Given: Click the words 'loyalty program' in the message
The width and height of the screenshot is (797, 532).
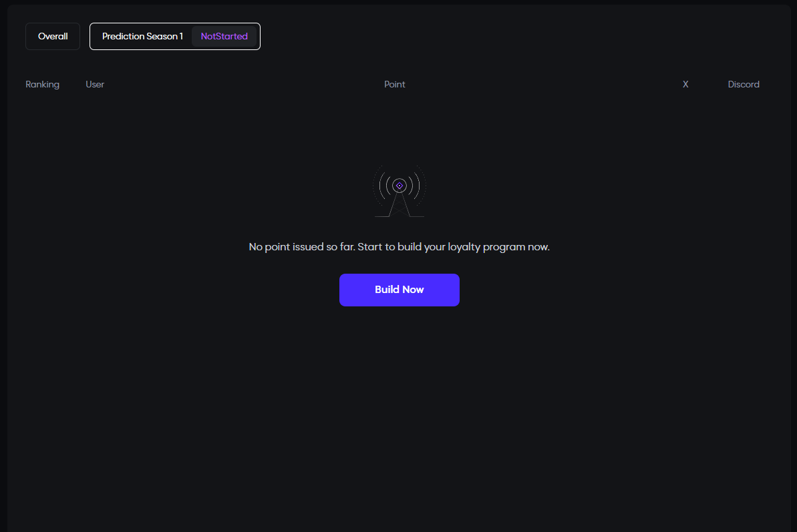Looking at the screenshot, I should tap(486, 247).
